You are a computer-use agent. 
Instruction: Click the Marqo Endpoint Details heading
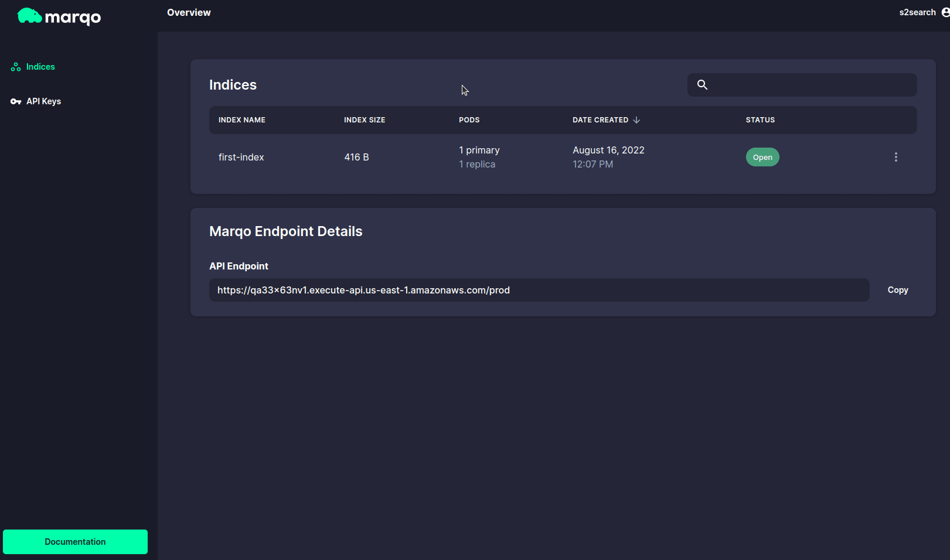pyautogui.click(x=286, y=231)
